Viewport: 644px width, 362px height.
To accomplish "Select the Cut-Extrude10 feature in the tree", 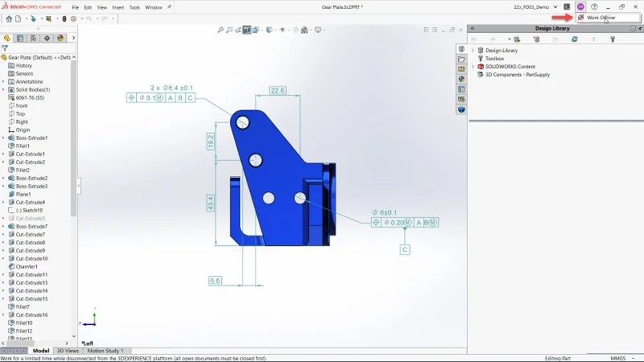I will click(x=31, y=258).
